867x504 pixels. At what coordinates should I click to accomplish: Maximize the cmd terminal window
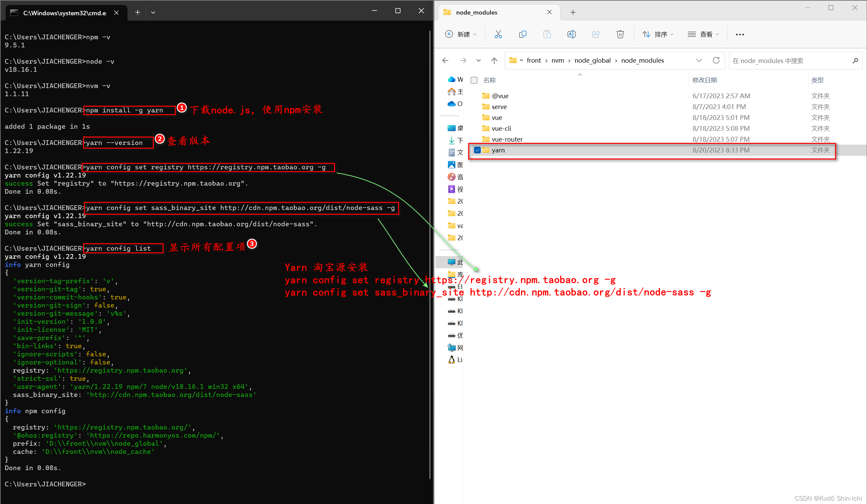pyautogui.click(x=398, y=10)
